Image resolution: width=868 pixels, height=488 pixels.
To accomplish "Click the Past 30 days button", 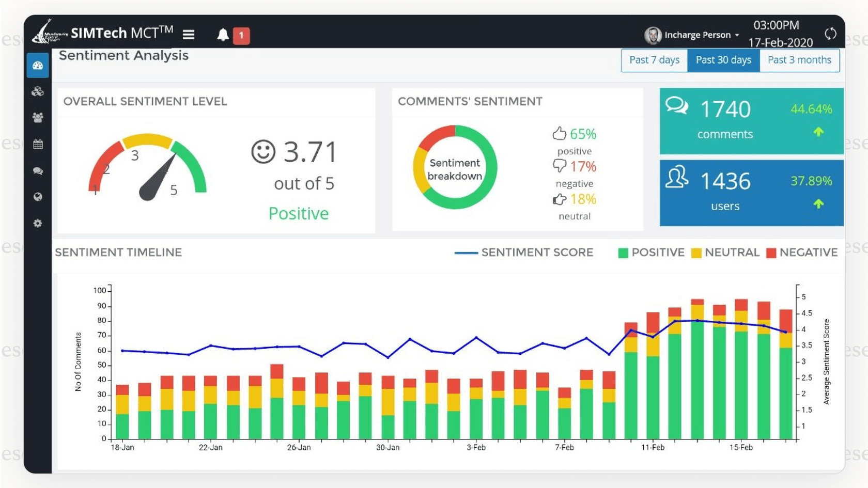I will click(723, 60).
